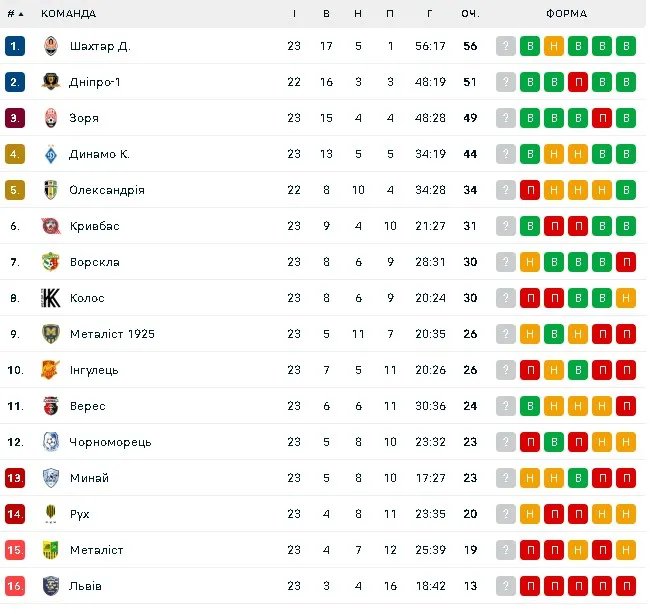The width and height of the screenshot is (650, 614).
Task: Click the Динамо К. team logo
Action: coord(51,154)
